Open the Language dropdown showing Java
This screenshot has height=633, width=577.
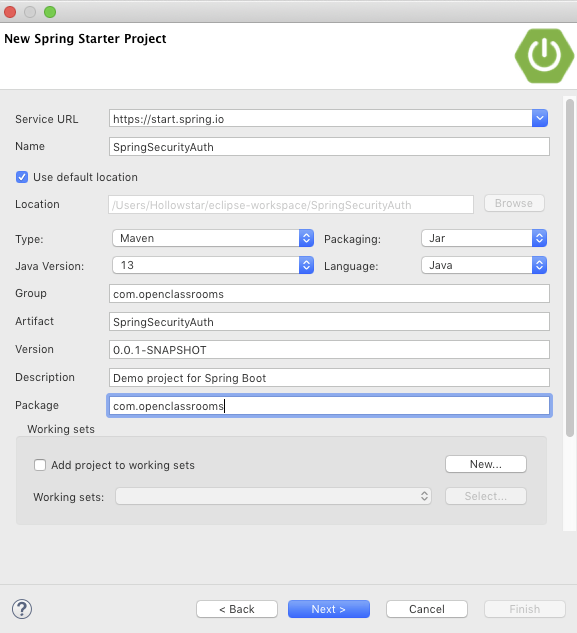click(484, 265)
